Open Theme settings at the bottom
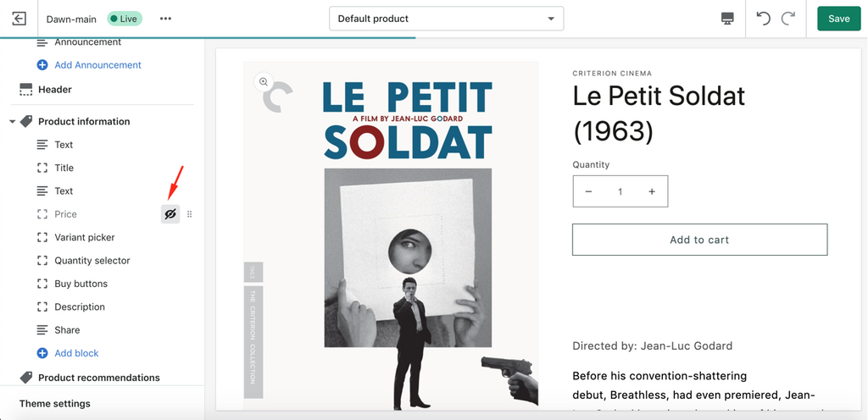 54,403
